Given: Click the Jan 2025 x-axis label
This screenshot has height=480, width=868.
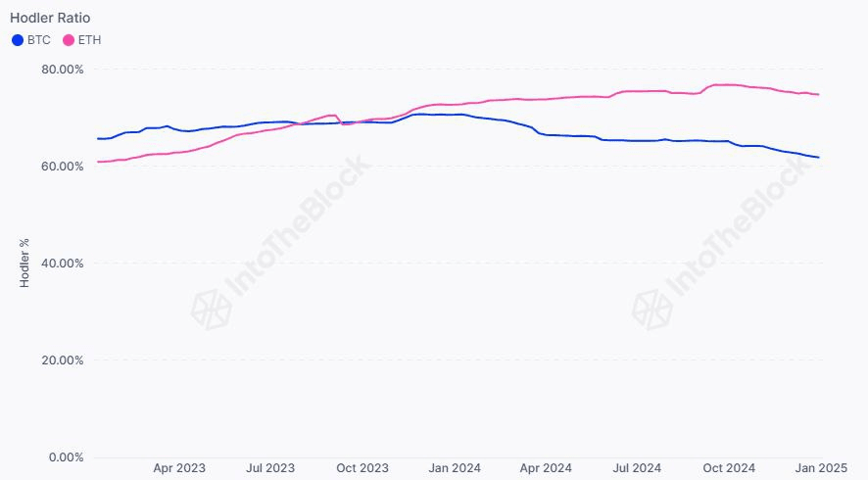Looking at the screenshot, I should 821,468.
